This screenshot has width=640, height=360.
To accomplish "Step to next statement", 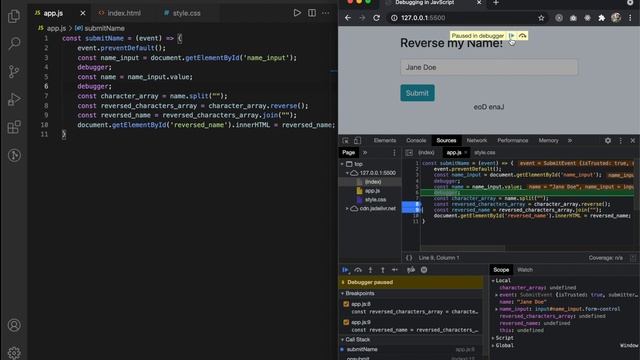I will (395, 270).
